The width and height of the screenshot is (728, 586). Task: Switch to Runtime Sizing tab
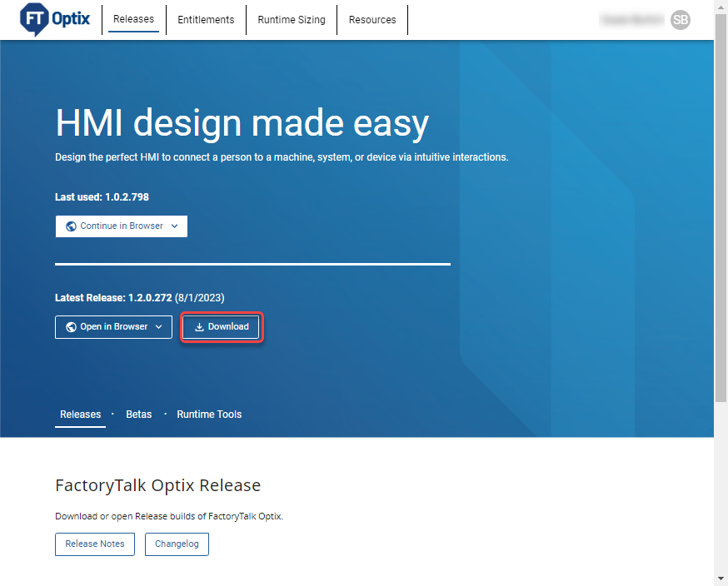[x=291, y=20]
